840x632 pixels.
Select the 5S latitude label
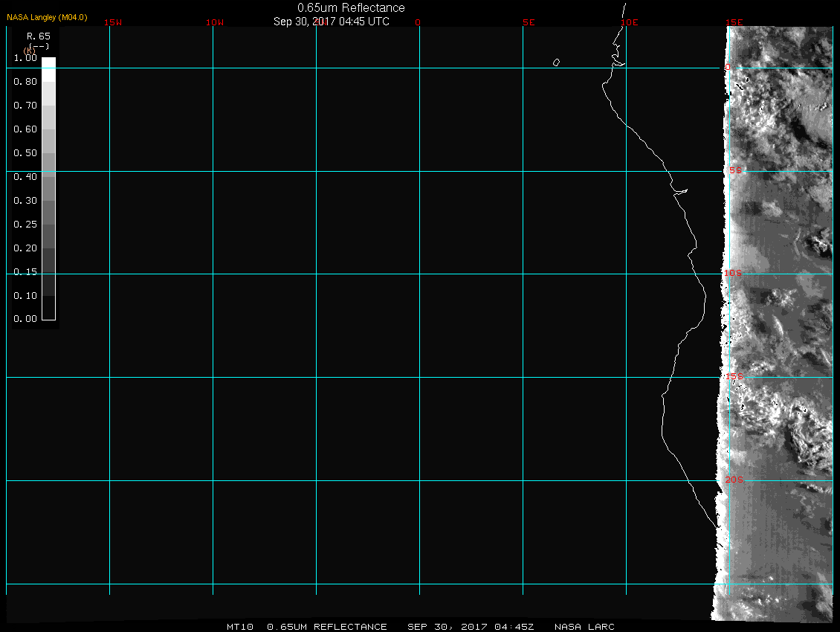click(x=734, y=170)
